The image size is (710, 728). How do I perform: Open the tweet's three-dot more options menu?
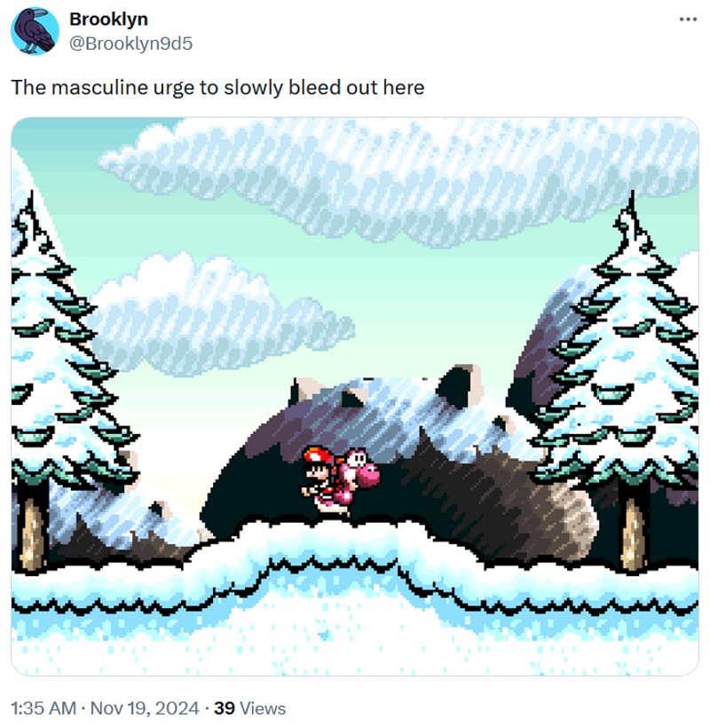[688, 20]
